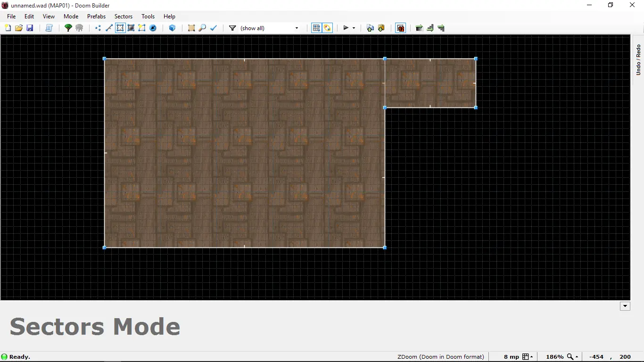Switch to Brightness mode icon

(x=131, y=28)
